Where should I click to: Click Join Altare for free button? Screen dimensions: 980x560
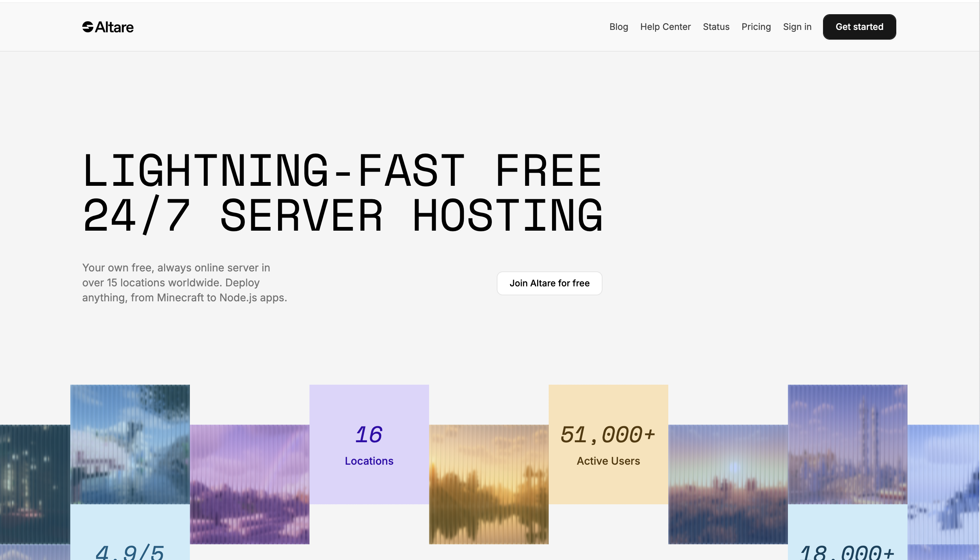(549, 283)
